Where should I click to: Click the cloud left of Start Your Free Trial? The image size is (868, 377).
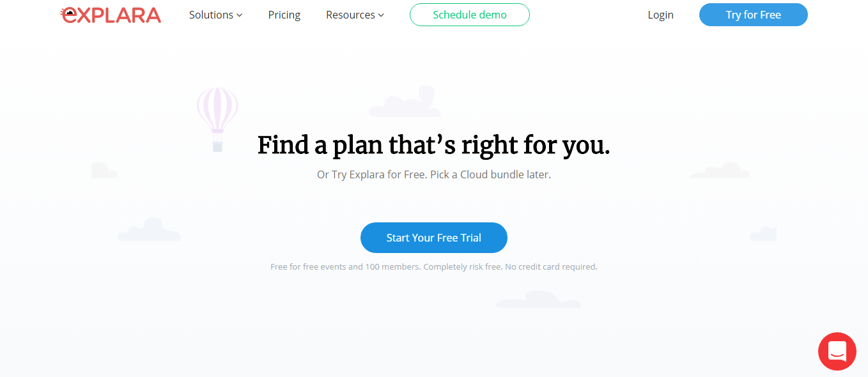[x=150, y=229]
